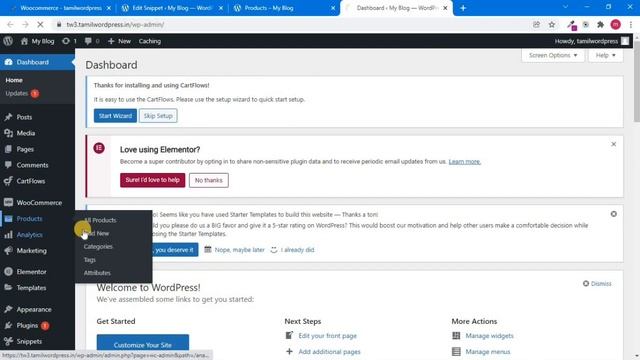Dismiss the Elementor notice with X
The height and width of the screenshot is (360, 640).
613,144
